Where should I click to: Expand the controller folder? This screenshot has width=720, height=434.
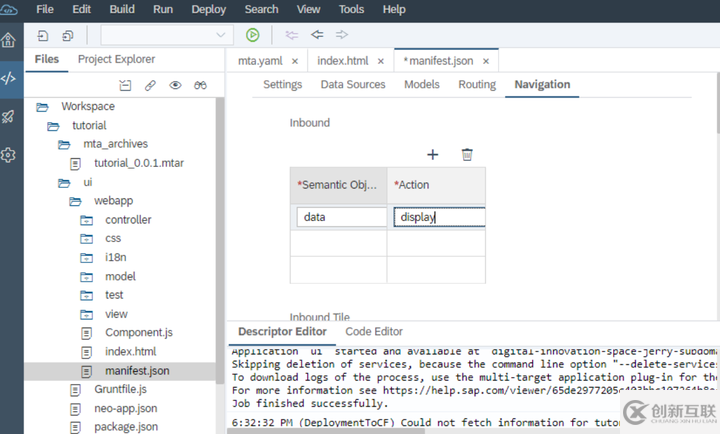click(86, 220)
